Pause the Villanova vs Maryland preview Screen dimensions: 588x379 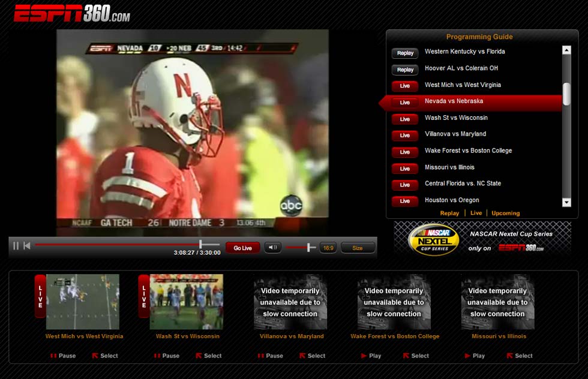tap(271, 356)
